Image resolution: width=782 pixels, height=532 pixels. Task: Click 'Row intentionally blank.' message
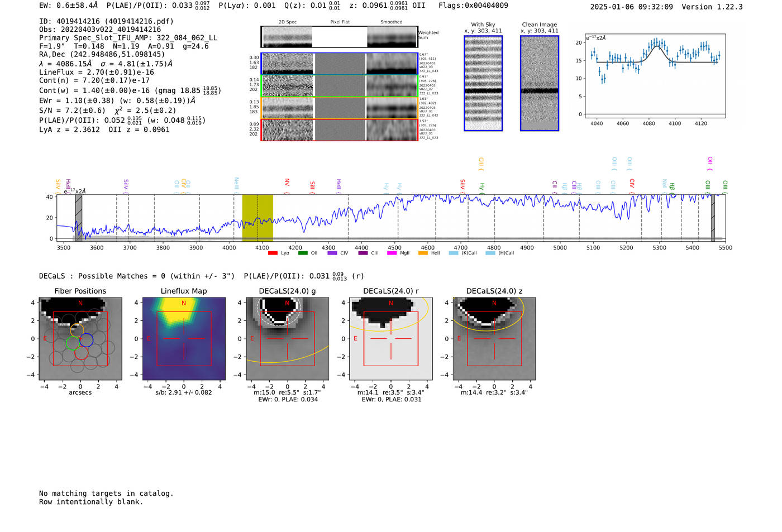(x=91, y=502)
